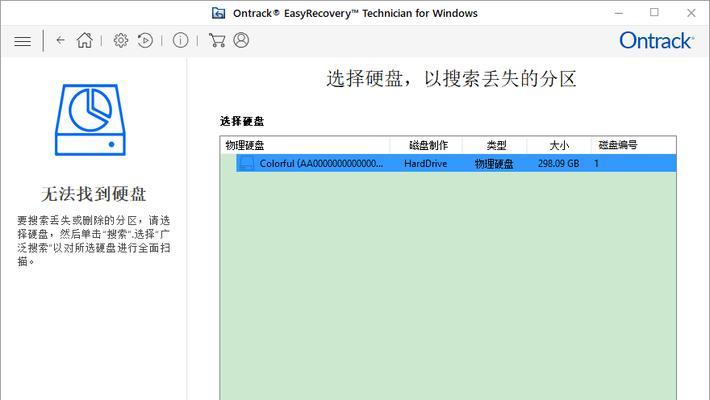Minimize the EasyRecovery window
The height and width of the screenshot is (400, 710).
pyautogui.click(x=619, y=13)
